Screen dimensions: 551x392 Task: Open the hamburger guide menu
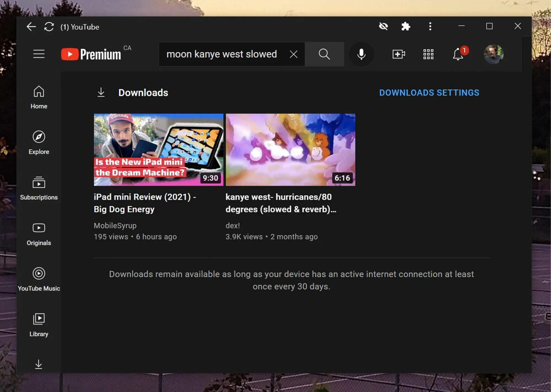click(x=39, y=54)
